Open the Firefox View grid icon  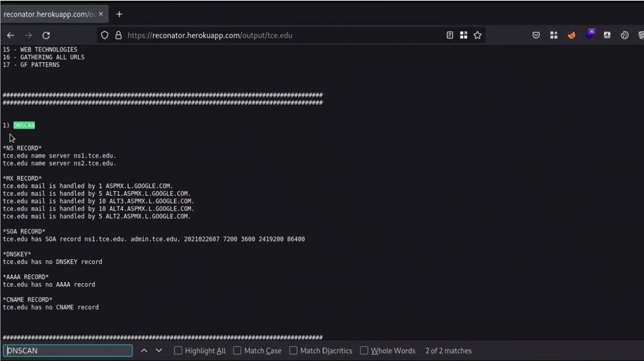click(x=464, y=35)
